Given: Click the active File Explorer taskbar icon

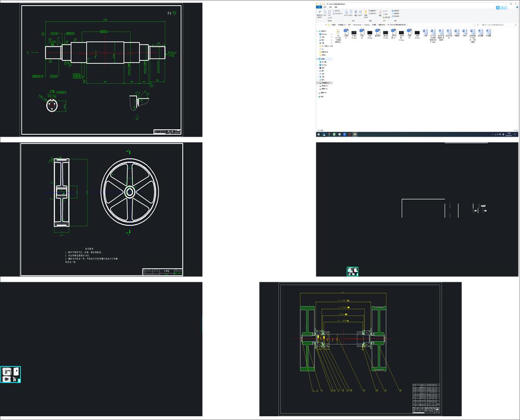Looking at the screenshot, I should 355,134.
